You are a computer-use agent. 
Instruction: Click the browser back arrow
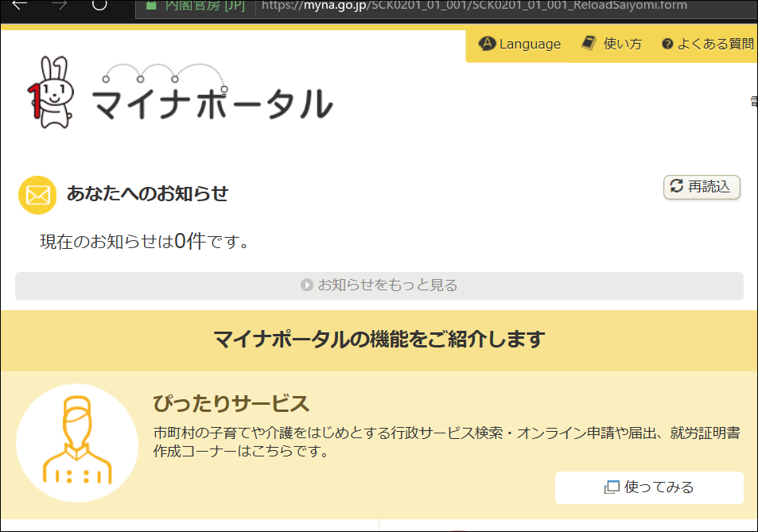[x=19, y=6]
